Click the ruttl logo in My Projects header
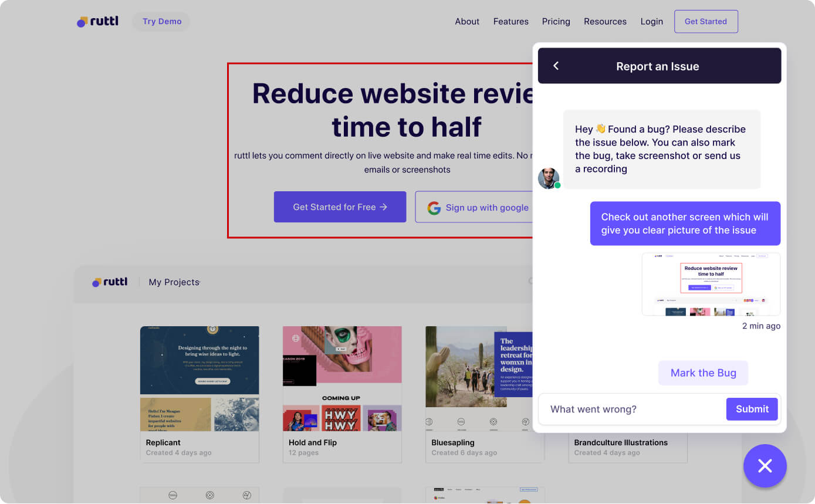 (109, 282)
